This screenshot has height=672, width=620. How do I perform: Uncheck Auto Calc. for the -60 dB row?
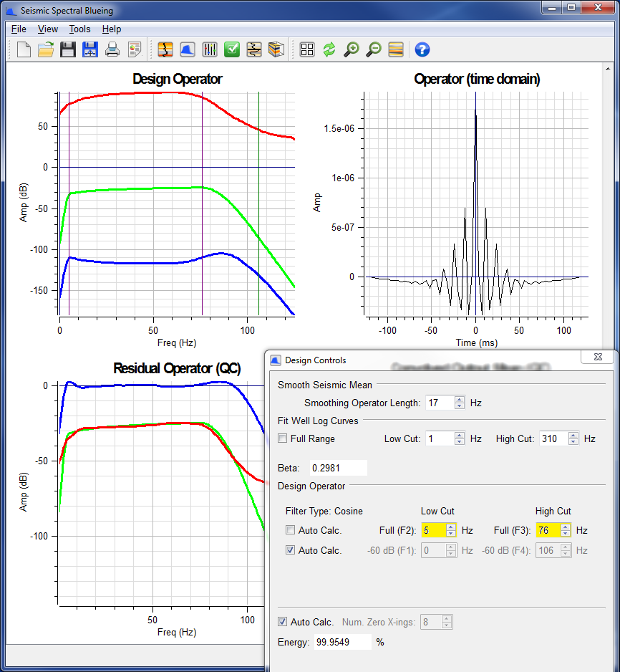point(290,550)
